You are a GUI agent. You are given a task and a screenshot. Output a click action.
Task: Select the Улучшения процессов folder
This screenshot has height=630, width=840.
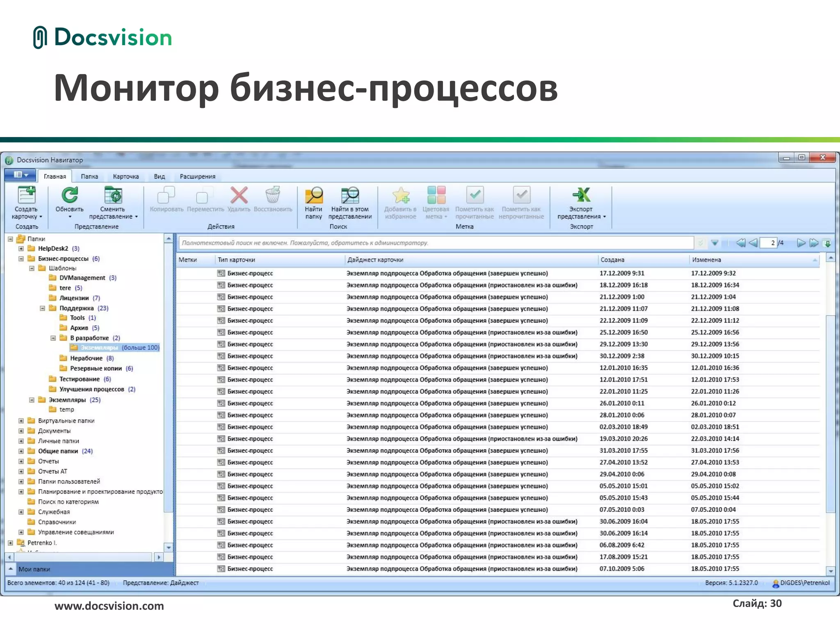tap(92, 389)
